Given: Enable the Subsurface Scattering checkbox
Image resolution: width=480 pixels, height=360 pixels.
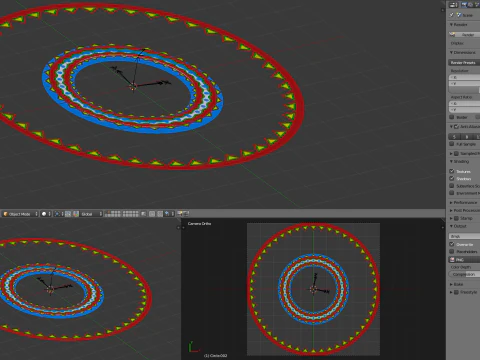Looking at the screenshot, I should coord(452,186).
